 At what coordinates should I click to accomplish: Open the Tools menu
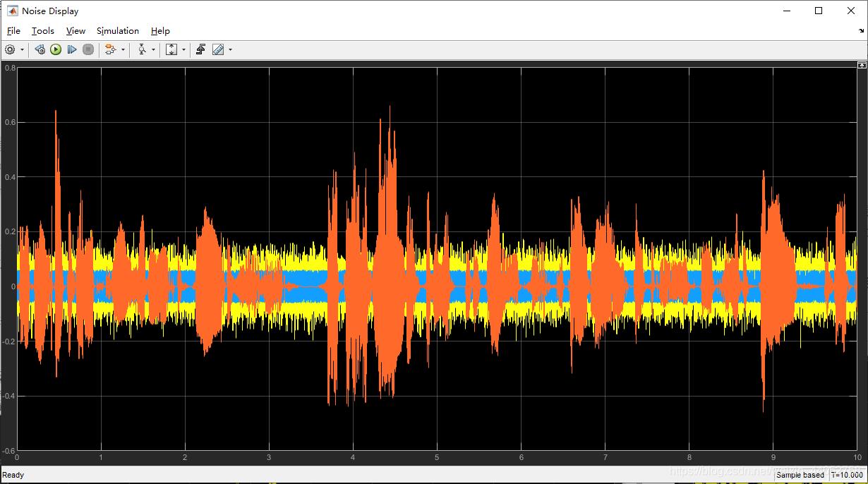pos(43,31)
